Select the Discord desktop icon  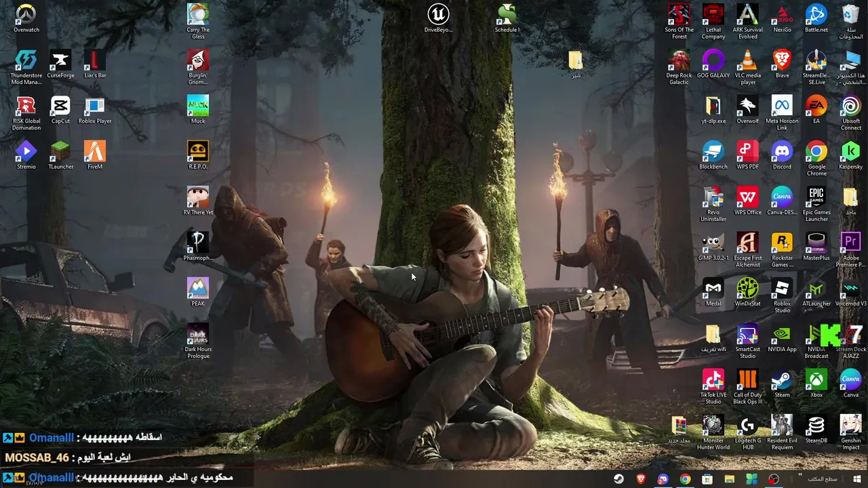pos(782,155)
